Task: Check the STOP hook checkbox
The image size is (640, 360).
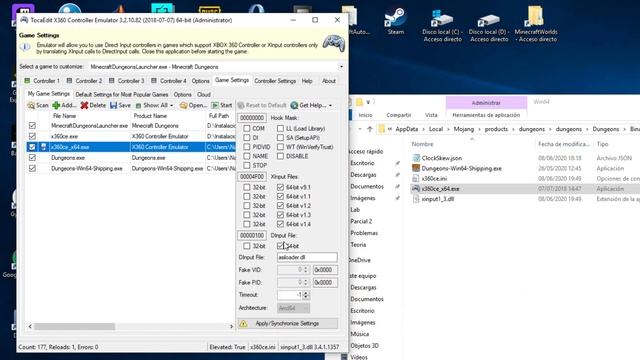Action: coord(247,165)
